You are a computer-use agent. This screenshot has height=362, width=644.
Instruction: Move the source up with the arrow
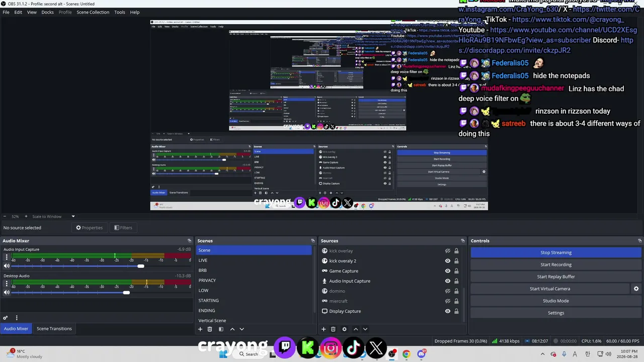pos(356,329)
